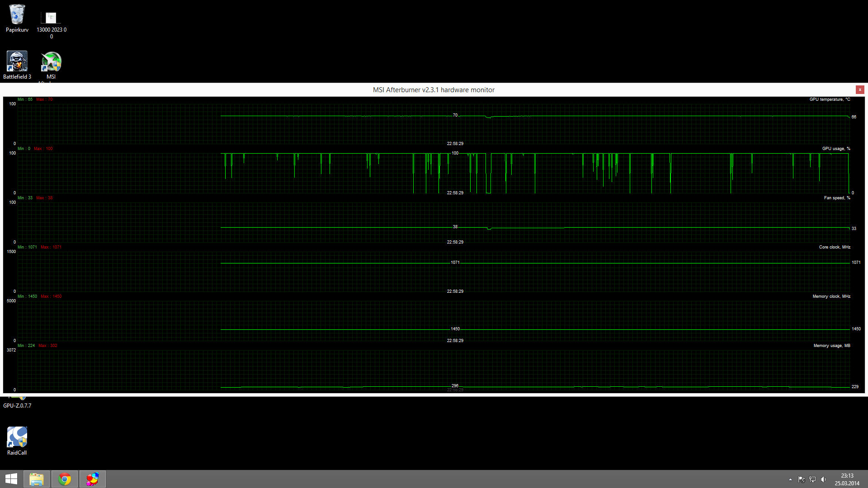This screenshot has height=488, width=868.
Task: Click the current temperature value 66
Action: click(x=854, y=117)
